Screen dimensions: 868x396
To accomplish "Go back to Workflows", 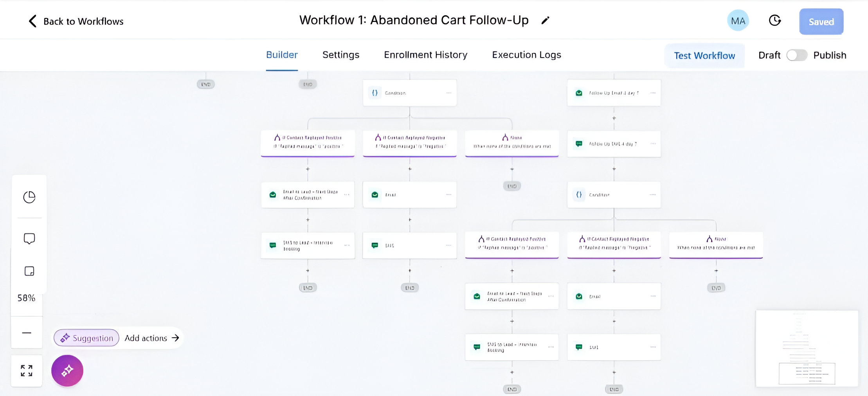I will pos(76,21).
